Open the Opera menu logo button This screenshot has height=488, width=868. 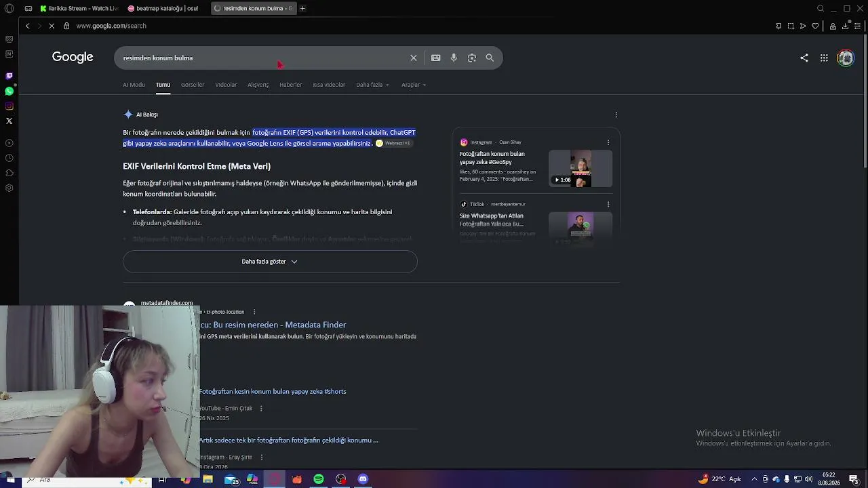(9, 8)
